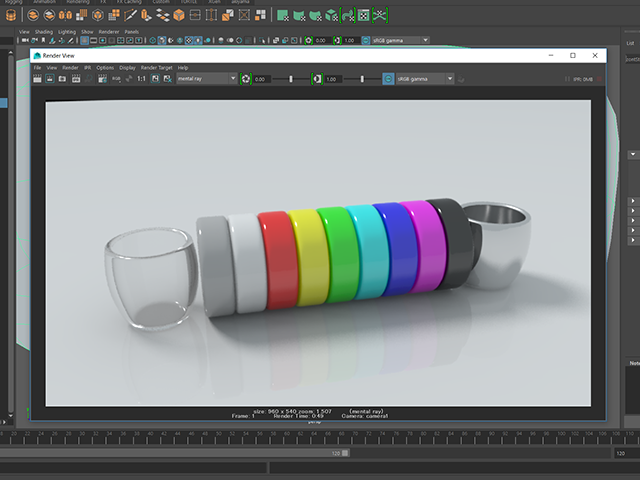Open Display menu in Render View
Image resolution: width=640 pixels, height=480 pixels.
pos(127,68)
